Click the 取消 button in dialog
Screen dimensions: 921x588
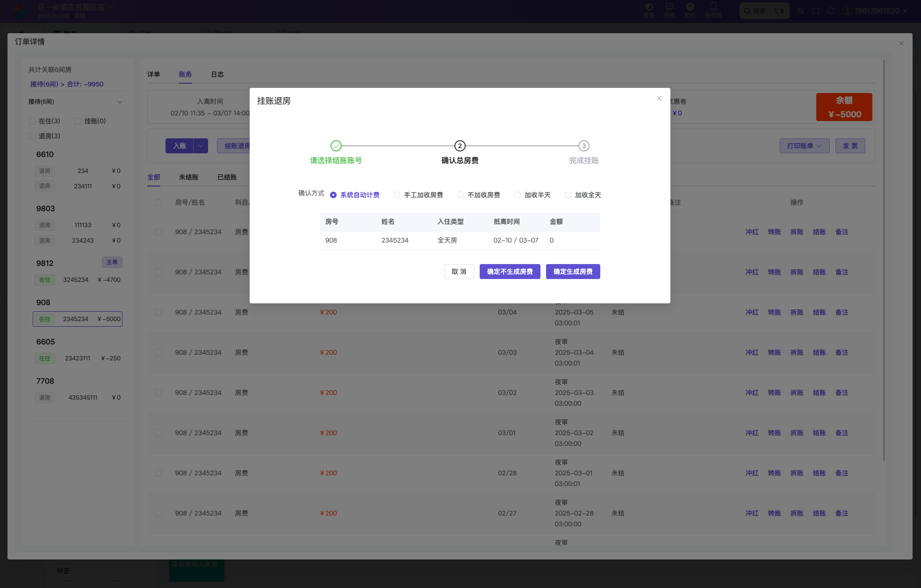click(x=459, y=272)
